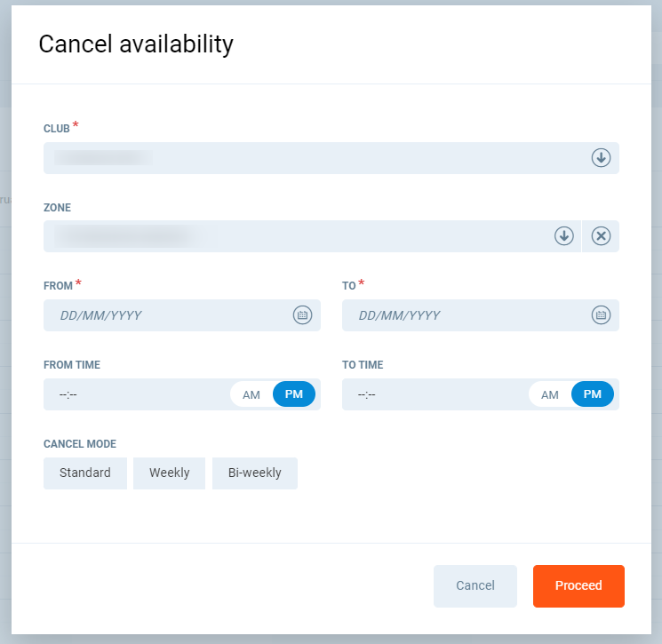Open the Club selection field

pyautogui.click(x=311, y=158)
